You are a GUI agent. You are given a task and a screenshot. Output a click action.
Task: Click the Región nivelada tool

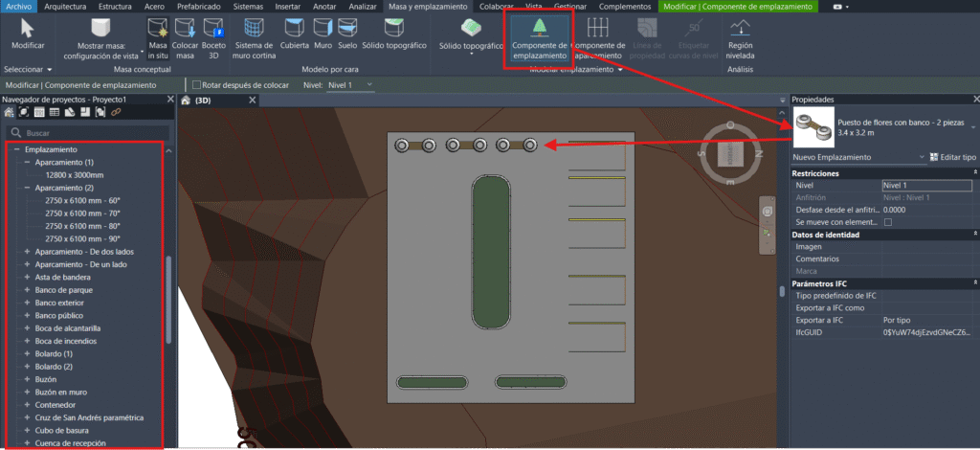pos(740,38)
